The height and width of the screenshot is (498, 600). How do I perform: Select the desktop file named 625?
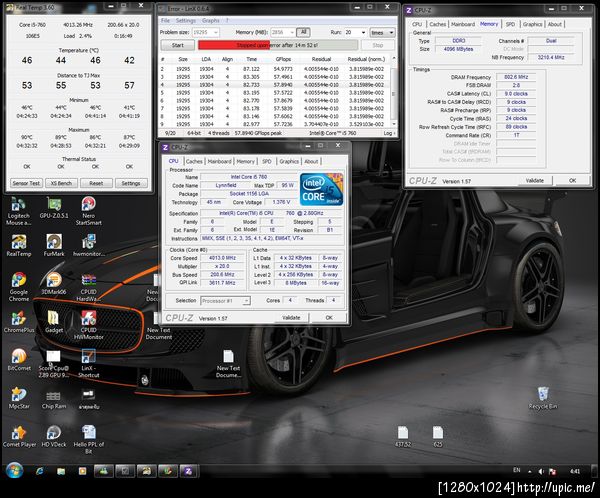pos(438,437)
